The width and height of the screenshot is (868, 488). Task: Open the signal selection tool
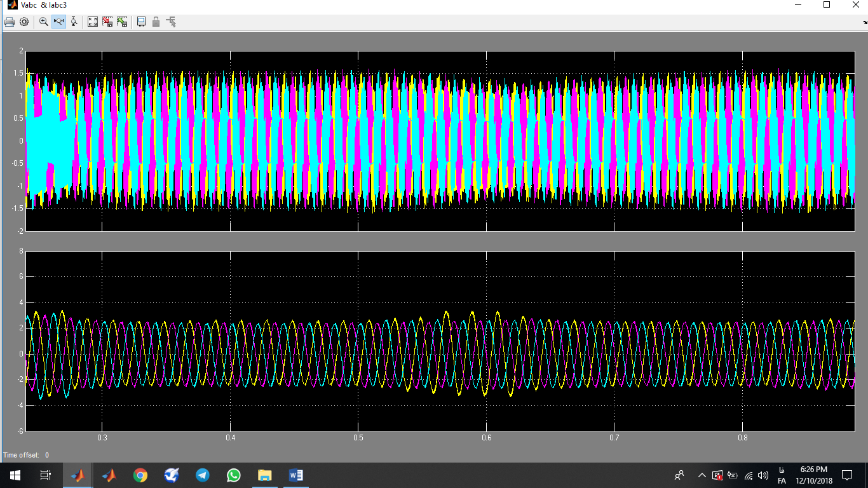click(171, 22)
